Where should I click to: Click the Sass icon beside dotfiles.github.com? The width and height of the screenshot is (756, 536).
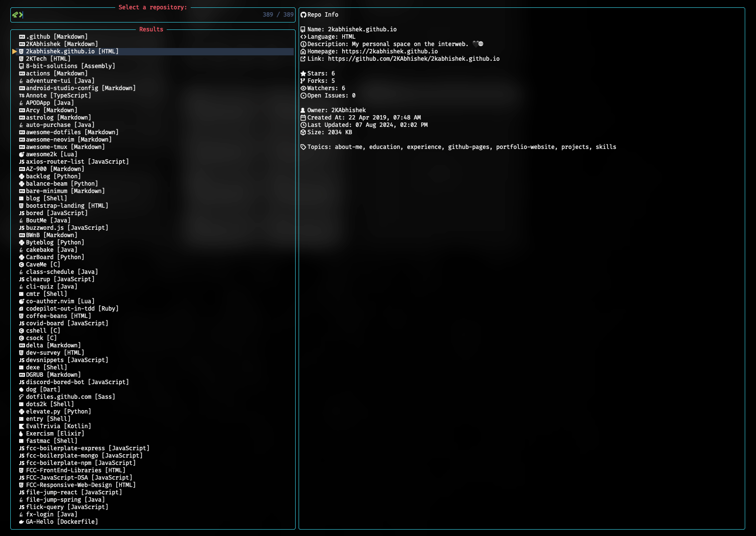22,397
